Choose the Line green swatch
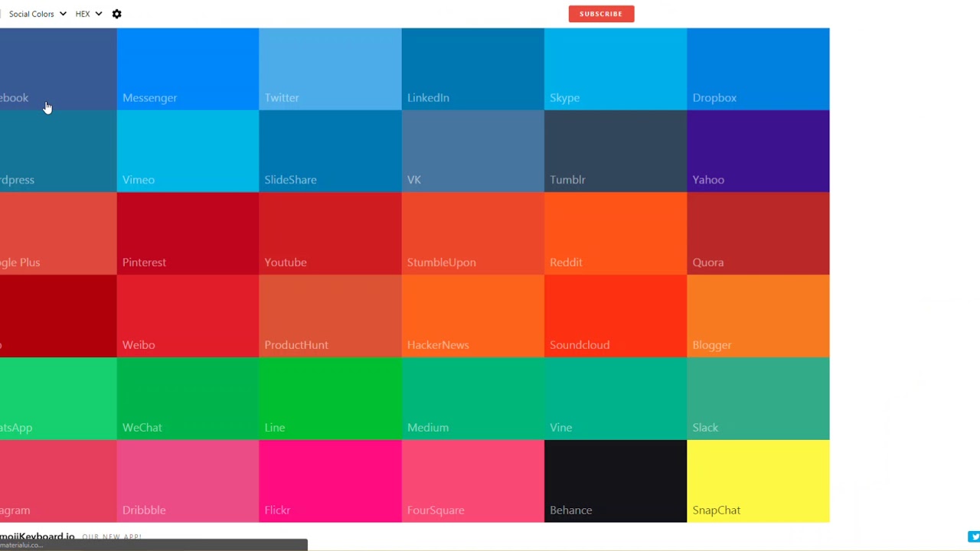Viewport: 980px width, 551px height. 330,399
